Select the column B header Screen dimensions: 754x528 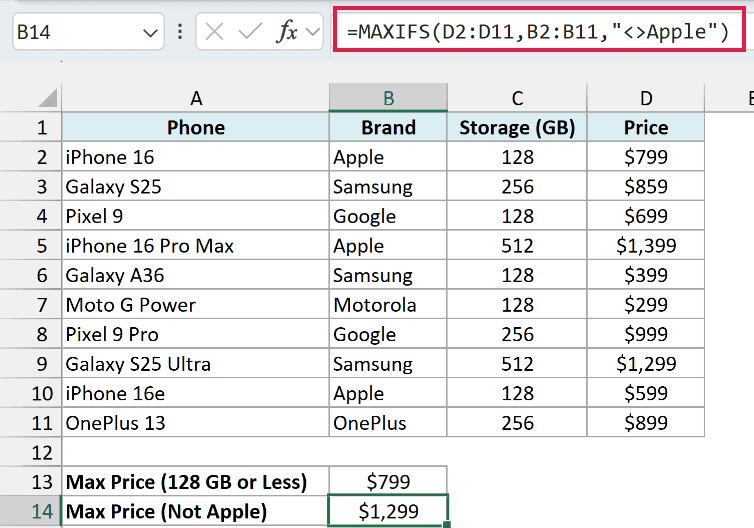click(388, 98)
